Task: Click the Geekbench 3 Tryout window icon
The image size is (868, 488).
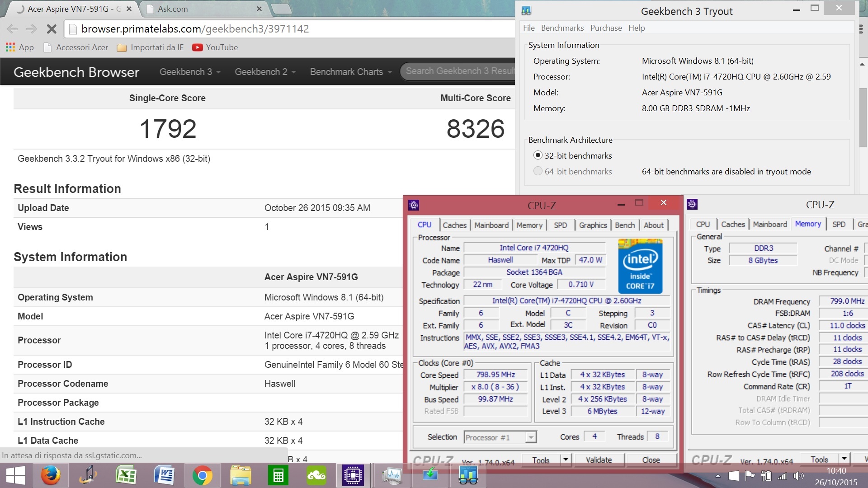Action: [526, 11]
